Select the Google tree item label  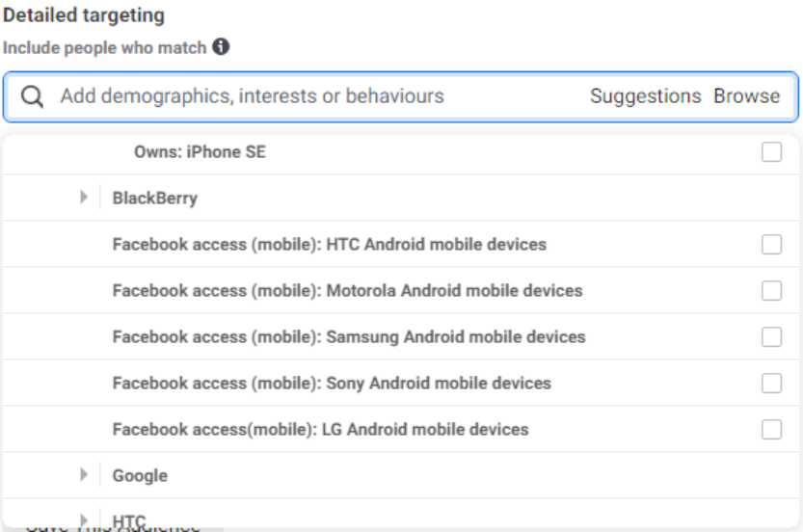click(140, 475)
